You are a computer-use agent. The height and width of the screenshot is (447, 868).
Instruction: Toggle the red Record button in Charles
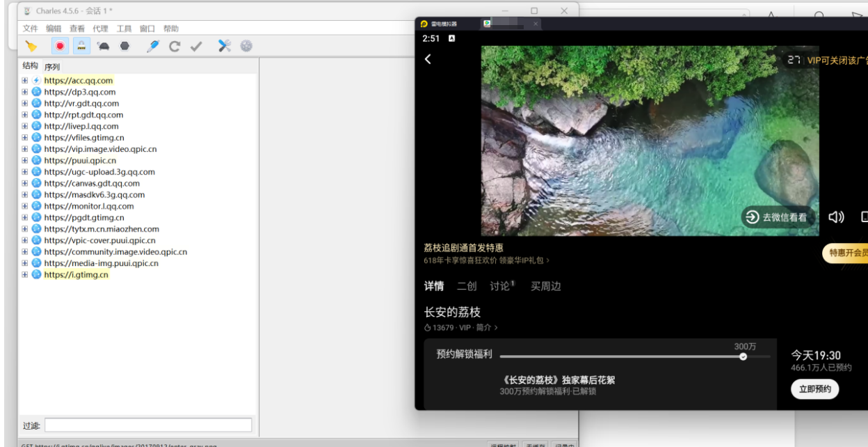[60, 46]
